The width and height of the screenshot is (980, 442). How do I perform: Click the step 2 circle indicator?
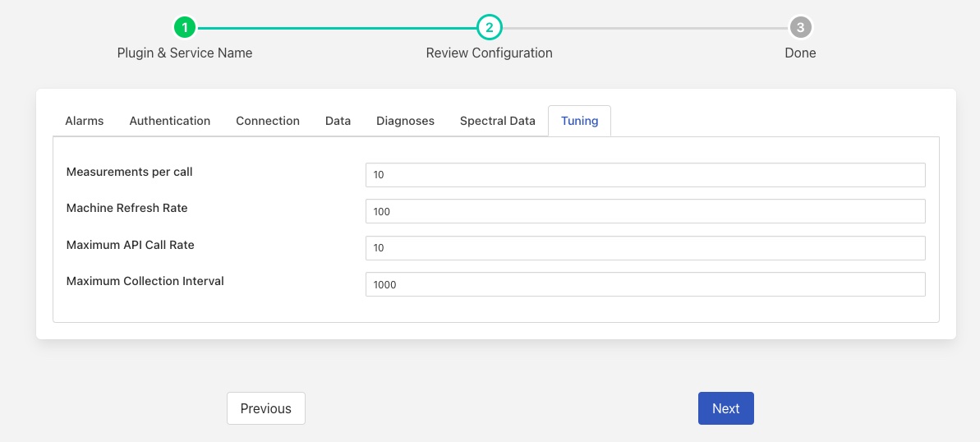coord(489,27)
